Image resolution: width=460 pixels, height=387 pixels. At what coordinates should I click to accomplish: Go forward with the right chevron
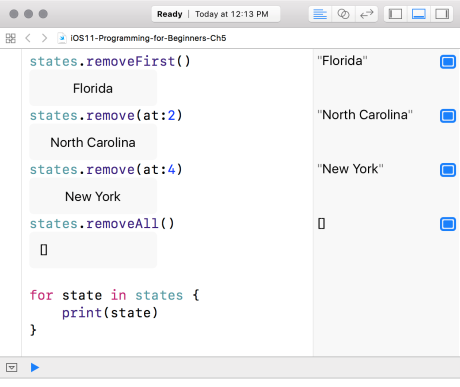[44, 38]
